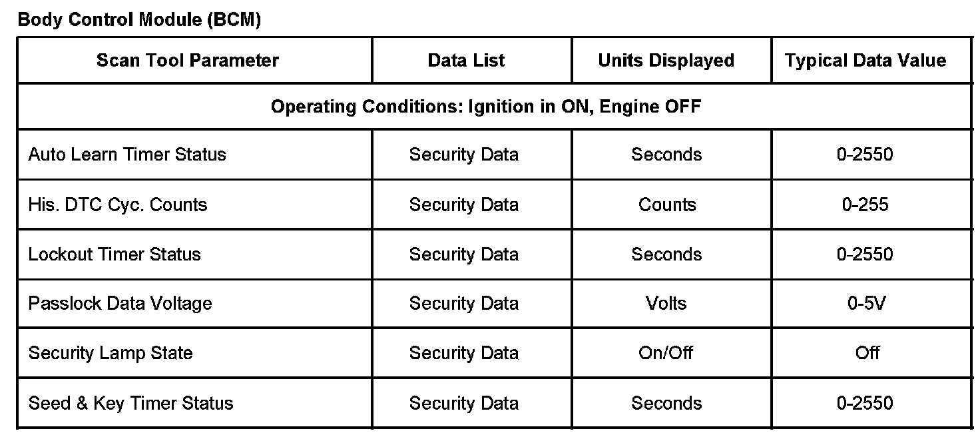Click the Body Control Module (BCM) title
This screenshot has width=980, height=437.
[x=139, y=20]
